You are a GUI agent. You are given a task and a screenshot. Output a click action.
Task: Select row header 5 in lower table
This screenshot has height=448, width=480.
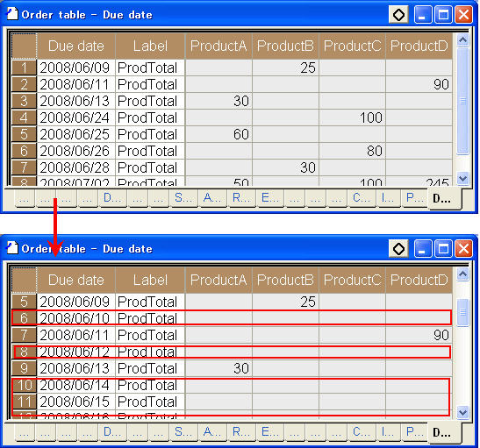point(24,302)
